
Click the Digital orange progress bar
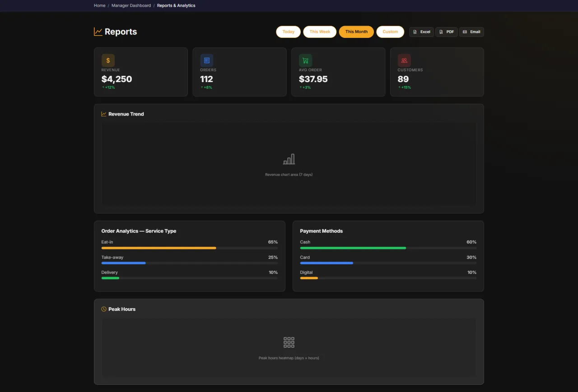tap(309, 278)
